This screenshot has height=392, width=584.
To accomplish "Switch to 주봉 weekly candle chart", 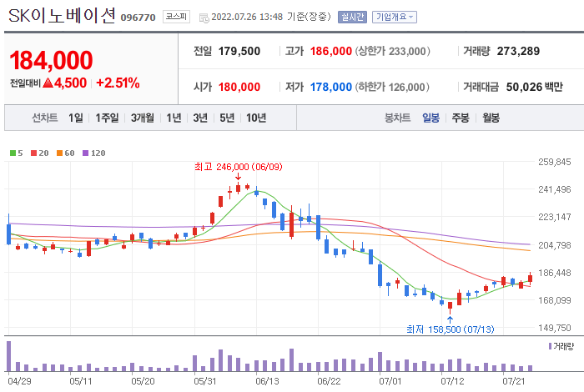I will point(461,118).
